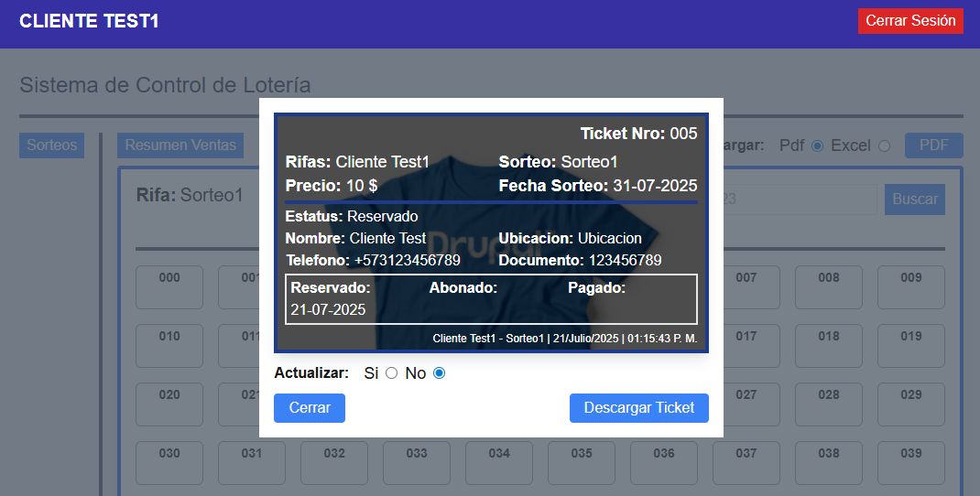This screenshot has width=980, height=496.
Task: Choose ticket tile 033
Action: click(417, 463)
